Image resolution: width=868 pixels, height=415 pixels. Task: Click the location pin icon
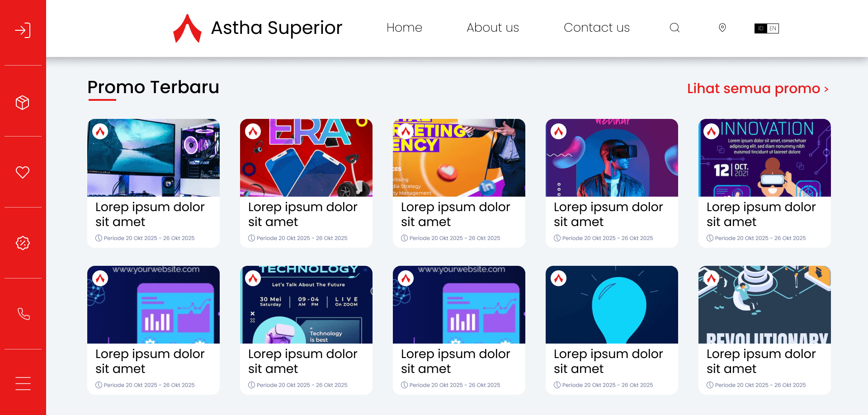coord(722,28)
